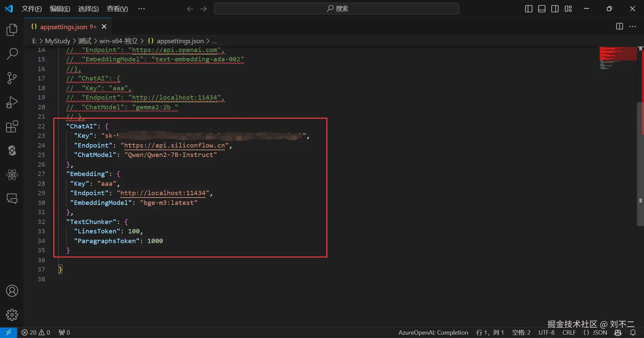Click the commented "gemma2:2b " value
Image resolution: width=644 pixels, height=338 pixels.
pos(155,107)
